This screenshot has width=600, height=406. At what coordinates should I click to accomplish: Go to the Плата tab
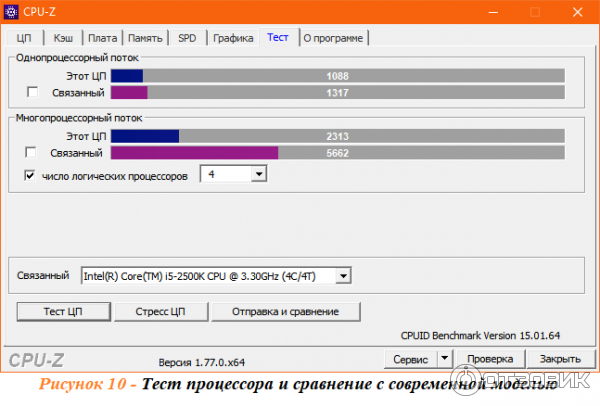[x=102, y=38]
